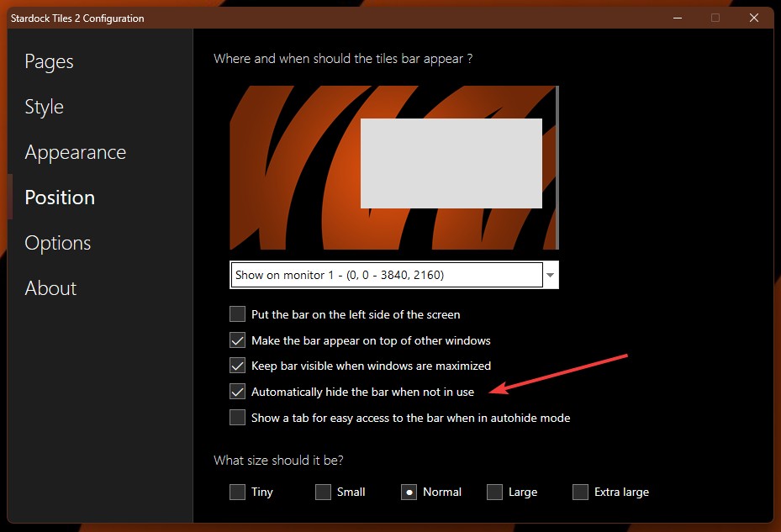Uncheck 'Make the bar appear on top'
Viewport: 781px width, 532px height.
pyautogui.click(x=238, y=340)
